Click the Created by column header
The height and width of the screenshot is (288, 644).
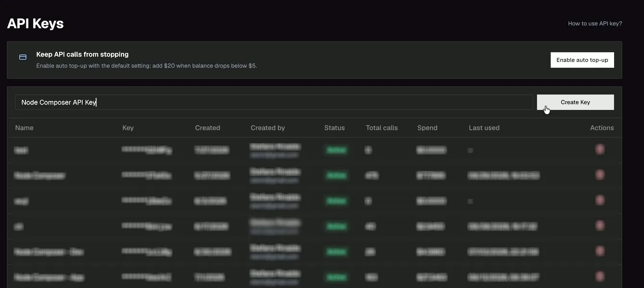point(268,128)
